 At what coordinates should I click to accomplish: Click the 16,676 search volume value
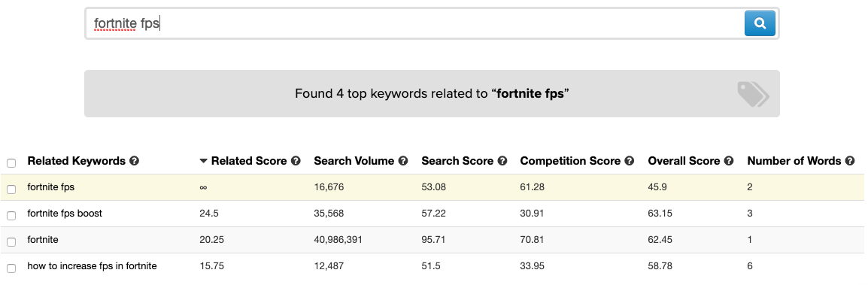329,187
